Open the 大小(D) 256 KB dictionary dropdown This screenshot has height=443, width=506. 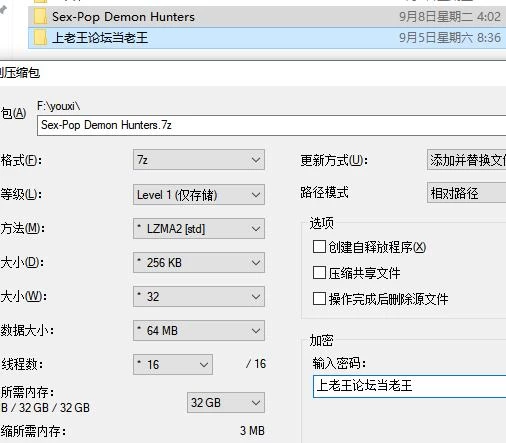tap(199, 263)
